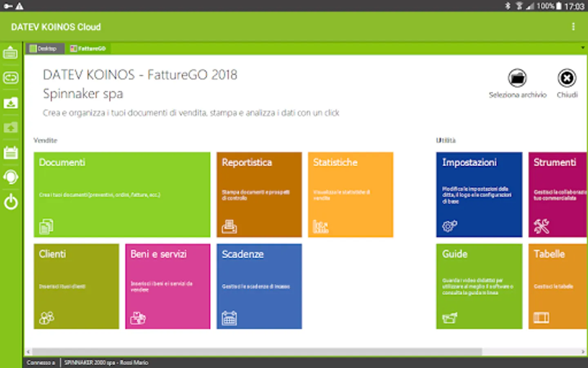Image resolution: width=588 pixels, height=368 pixels.
Task: Click the Chiudi X icon
Action: click(x=567, y=78)
